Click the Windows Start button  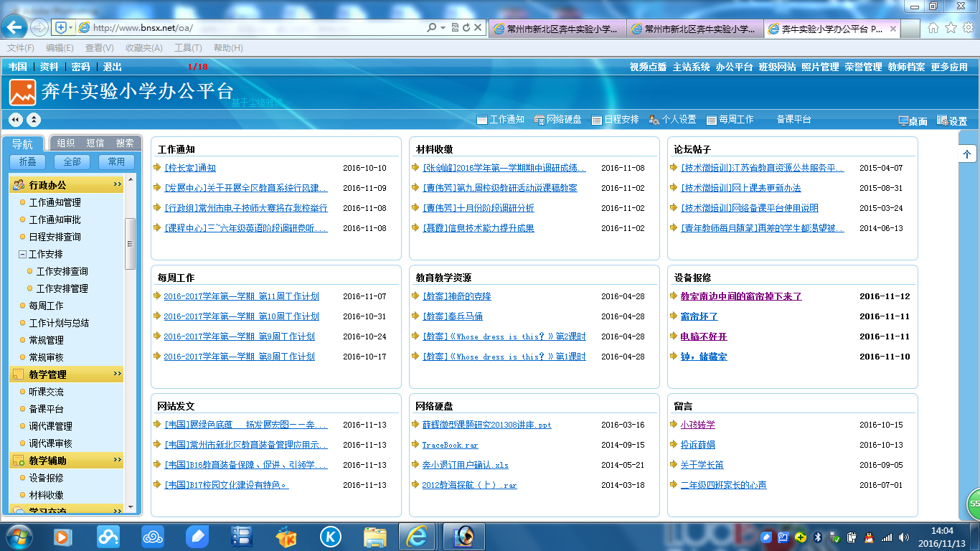pos(18,536)
